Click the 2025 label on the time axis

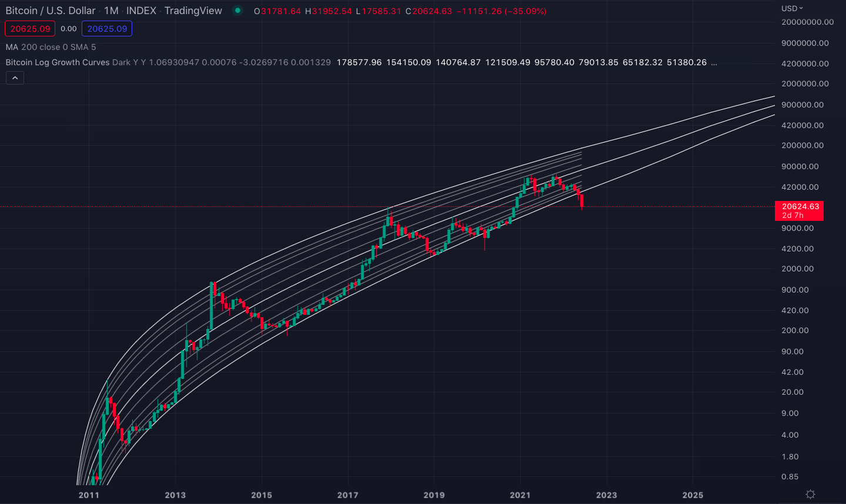693,495
